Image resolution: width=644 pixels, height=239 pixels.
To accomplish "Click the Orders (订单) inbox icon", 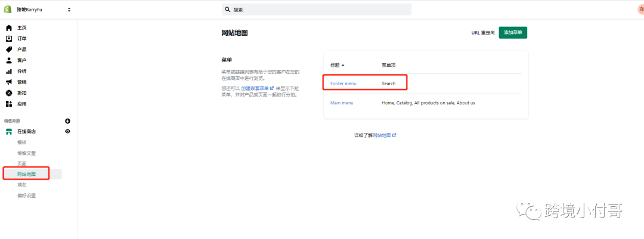I will pos(9,39).
